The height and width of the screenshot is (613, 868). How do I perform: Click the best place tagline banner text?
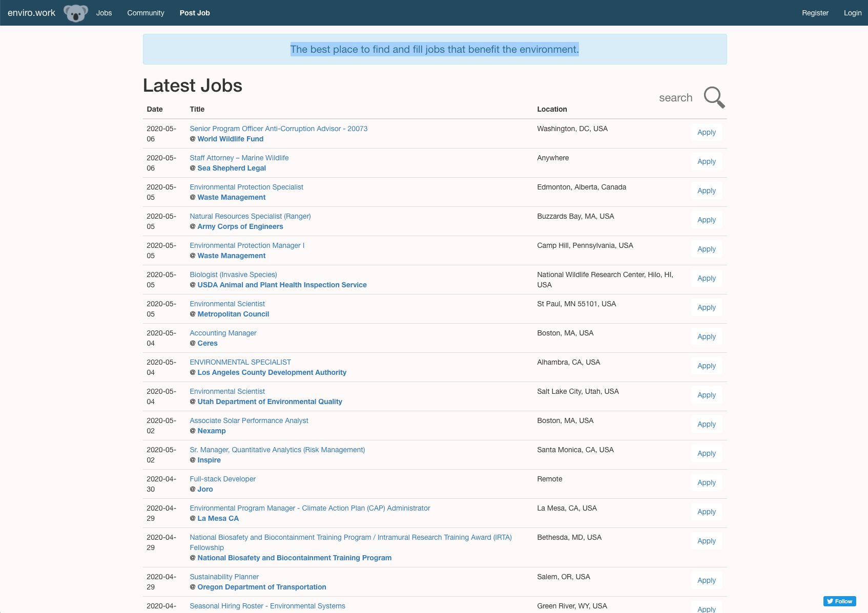point(435,49)
